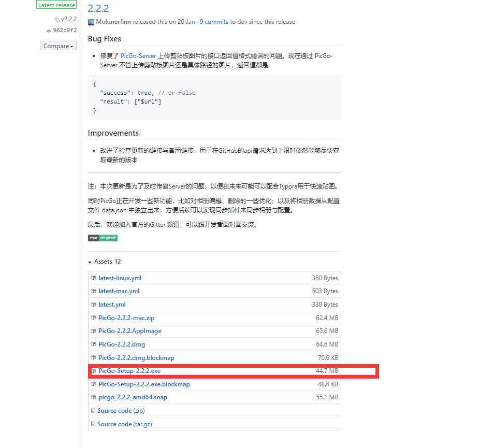
Task: Download Source code (zip)
Action: pyautogui.click(x=121, y=411)
